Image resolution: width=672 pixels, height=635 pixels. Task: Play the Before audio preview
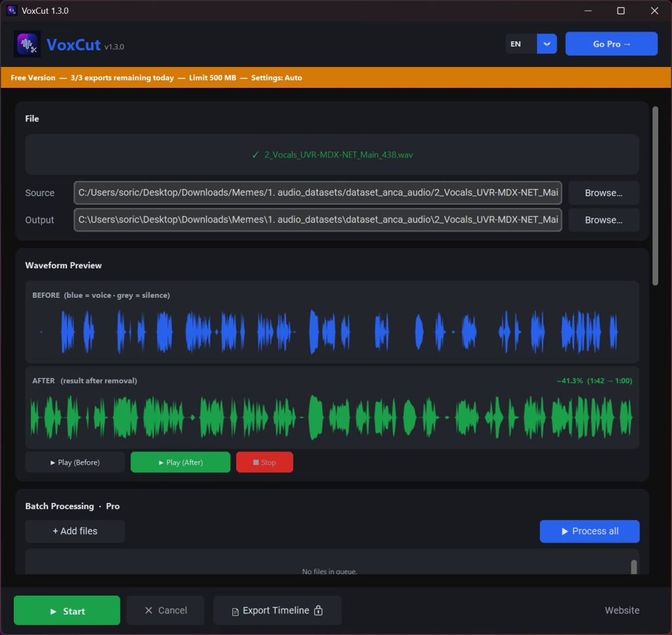pos(75,462)
